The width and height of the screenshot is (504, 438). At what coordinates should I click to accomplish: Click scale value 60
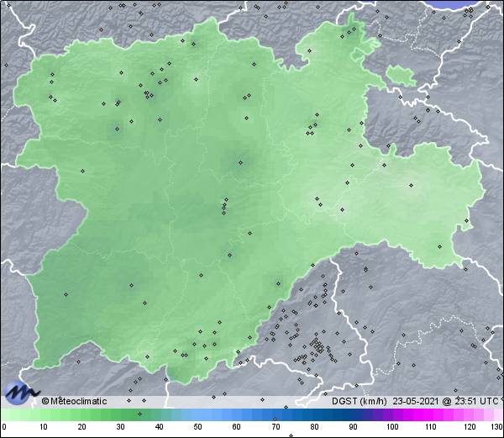237,427
